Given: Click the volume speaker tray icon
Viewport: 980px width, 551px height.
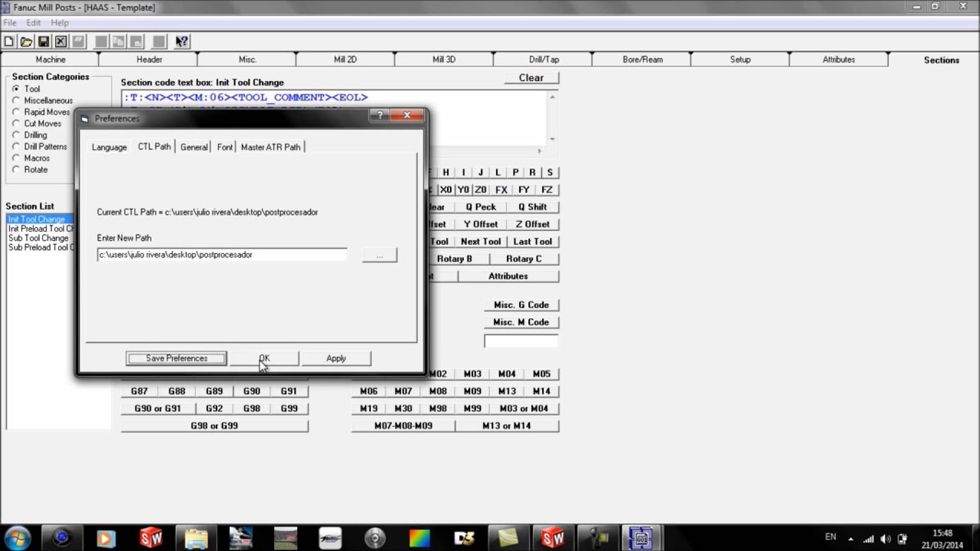Looking at the screenshot, I should (886, 538).
